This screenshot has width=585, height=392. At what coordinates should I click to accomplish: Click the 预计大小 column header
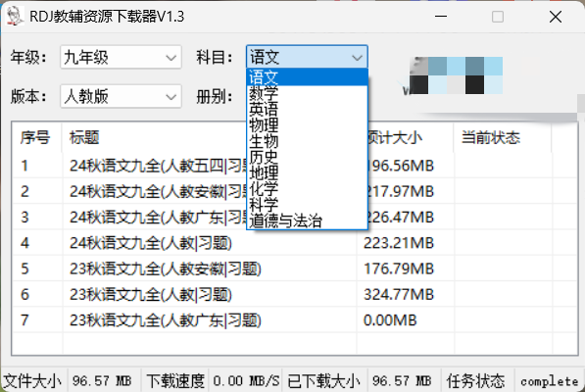[x=411, y=137]
